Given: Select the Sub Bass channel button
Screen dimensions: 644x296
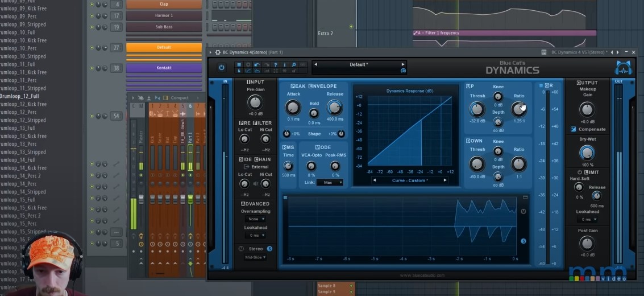Looking at the screenshot, I should pos(164,27).
